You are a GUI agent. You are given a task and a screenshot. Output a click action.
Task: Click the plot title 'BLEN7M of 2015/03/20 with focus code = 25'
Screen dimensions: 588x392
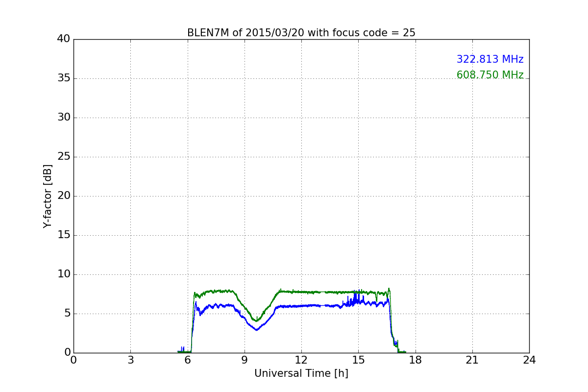(x=301, y=33)
